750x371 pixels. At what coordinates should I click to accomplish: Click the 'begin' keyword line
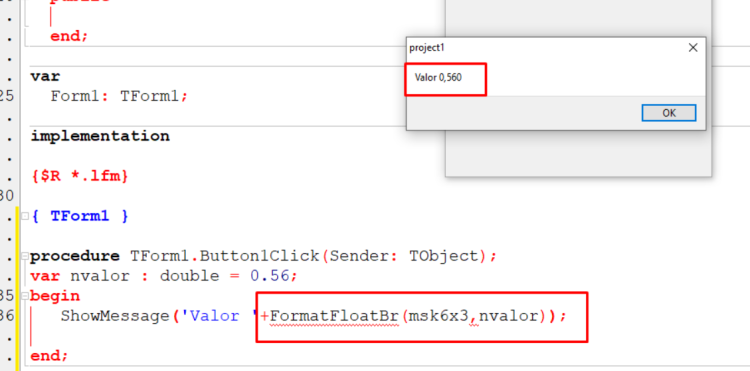coord(55,296)
